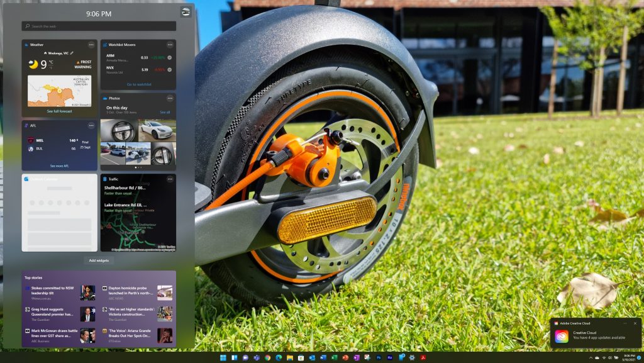
Task: Select the NVX stock row
Action: (x=138, y=70)
